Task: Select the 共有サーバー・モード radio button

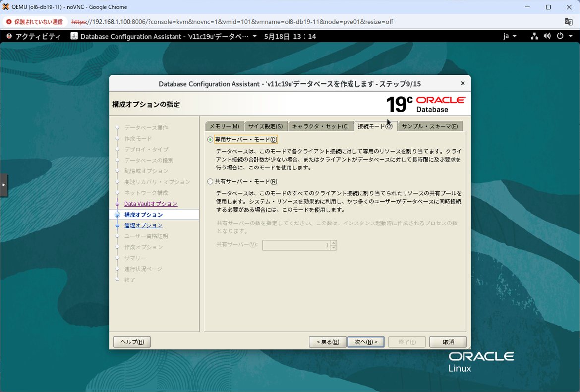Action: 210,181
